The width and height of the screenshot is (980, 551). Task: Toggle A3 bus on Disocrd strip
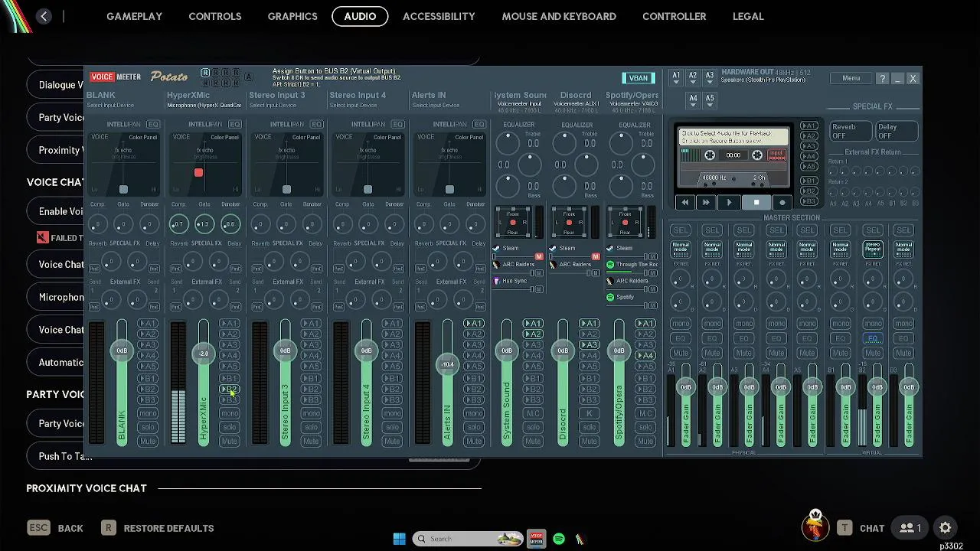pyautogui.click(x=589, y=345)
